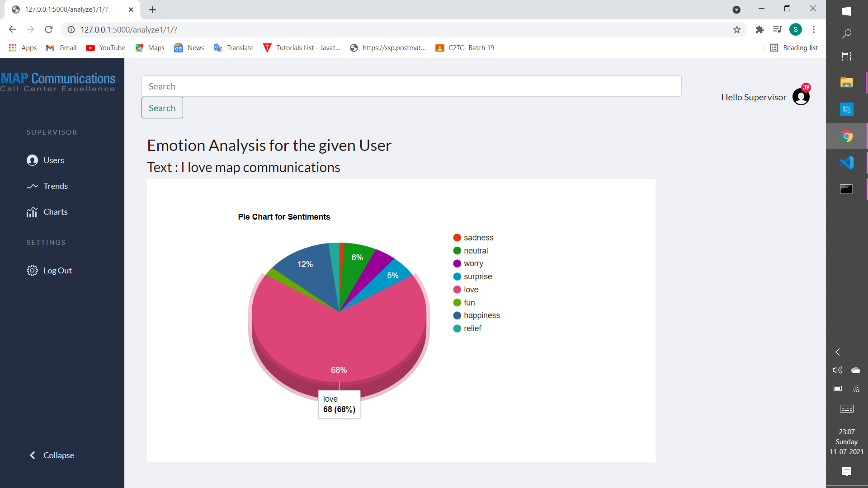Open Chrome's three-dot customize menu
The height and width of the screenshot is (488, 868).
tap(814, 29)
